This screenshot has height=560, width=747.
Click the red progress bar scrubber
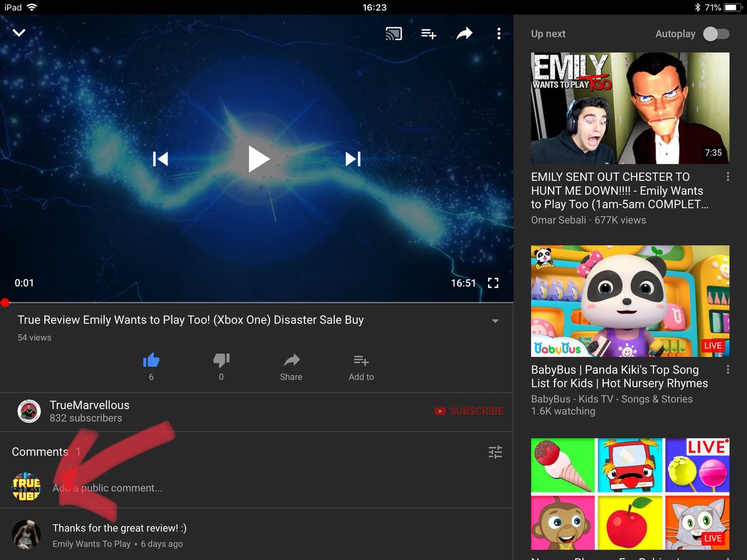click(x=5, y=303)
